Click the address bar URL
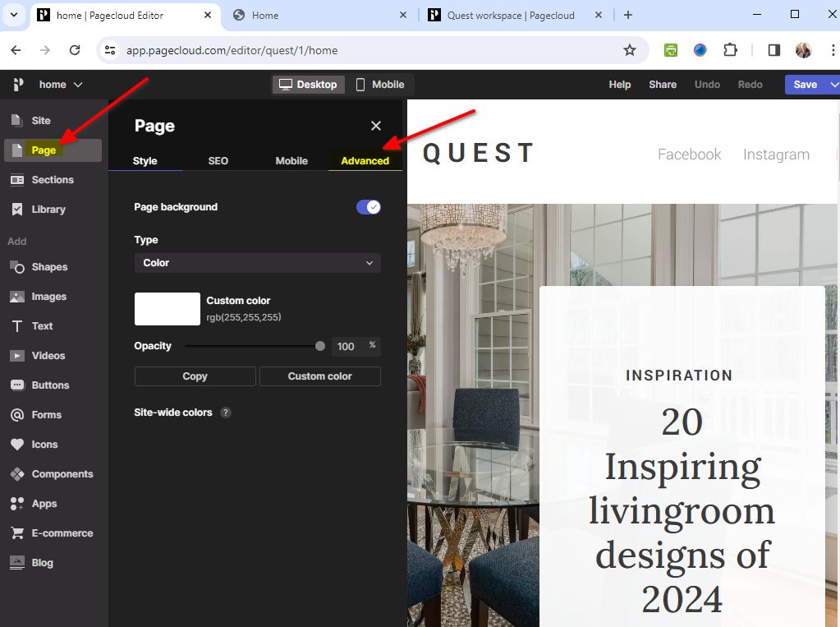840x627 pixels. point(232,50)
